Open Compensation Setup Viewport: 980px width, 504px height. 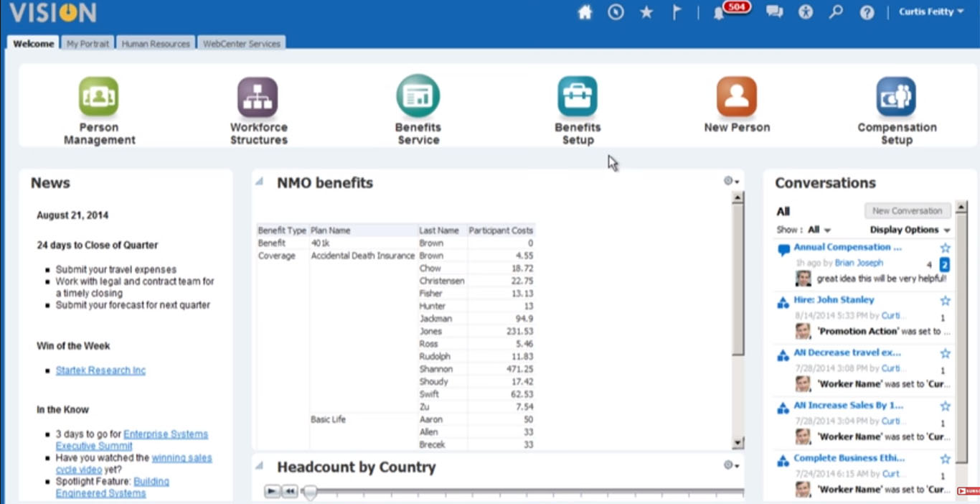897,111
